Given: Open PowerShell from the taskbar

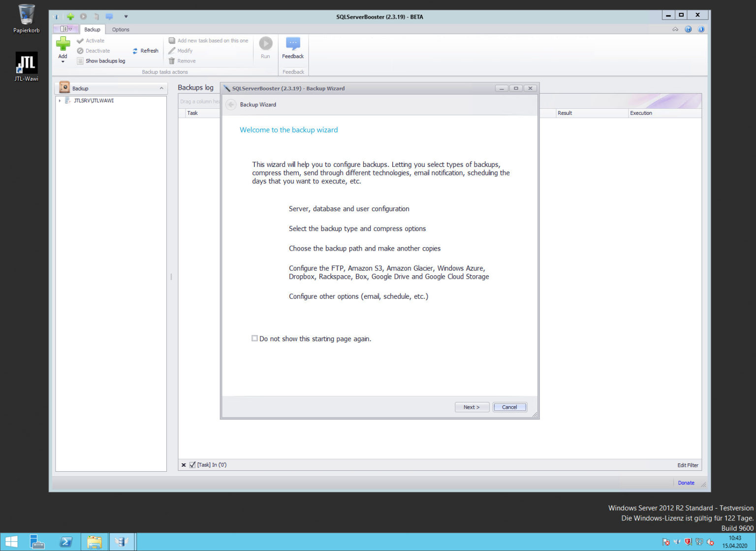Looking at the screenshot, I should click(65, 542).
